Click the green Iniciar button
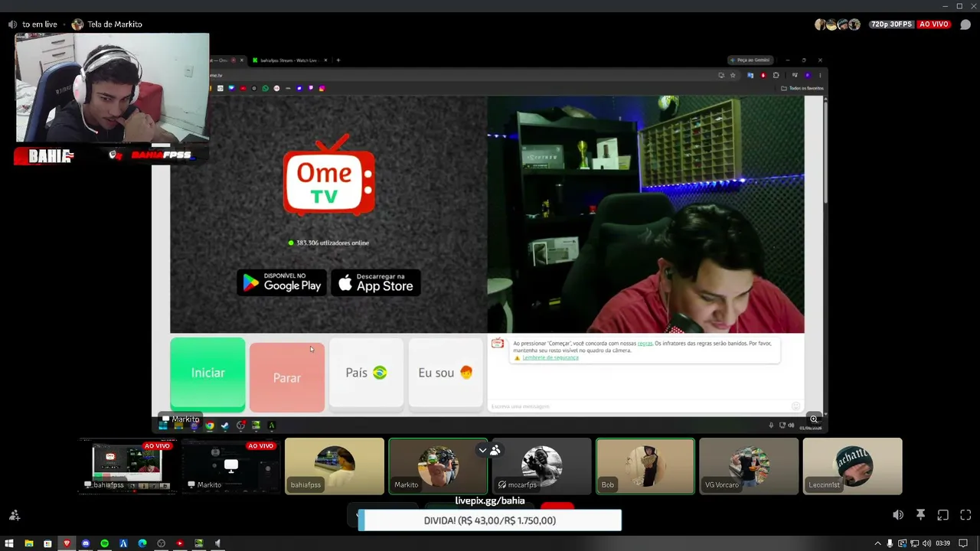This screenshot has height=551, width=980. click(207, 373)
